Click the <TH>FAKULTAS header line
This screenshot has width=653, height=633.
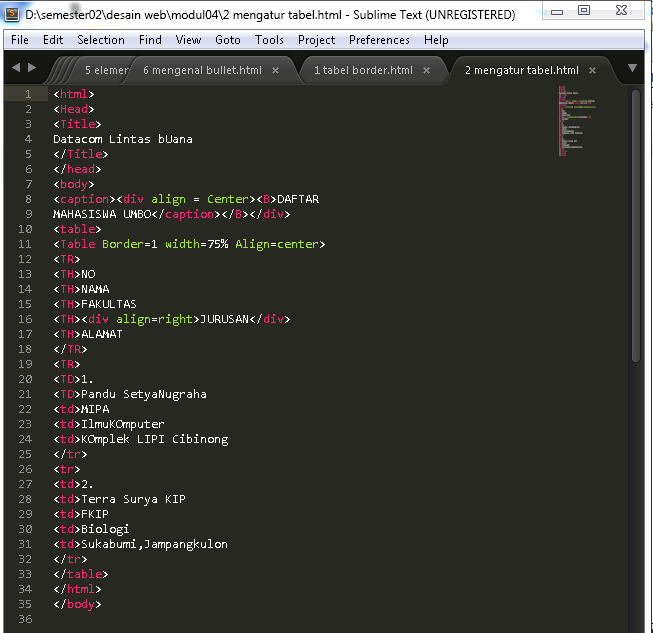[x=95, y=304]
